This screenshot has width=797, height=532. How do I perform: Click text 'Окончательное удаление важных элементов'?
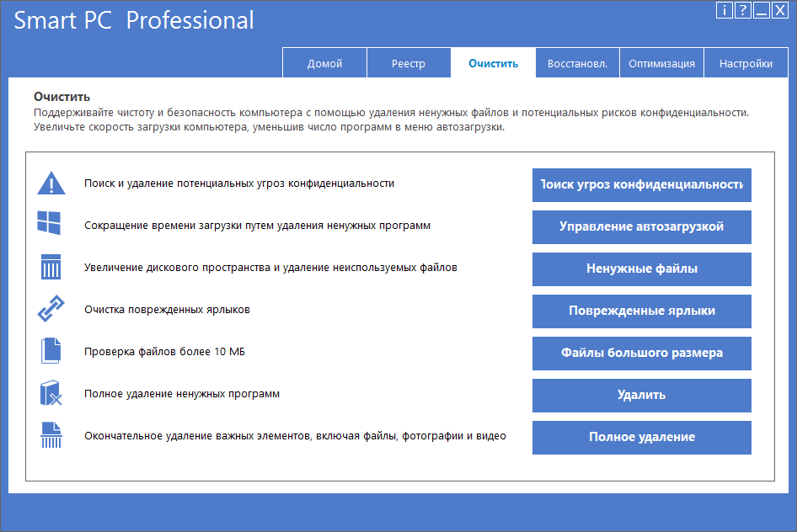[197, 436]
